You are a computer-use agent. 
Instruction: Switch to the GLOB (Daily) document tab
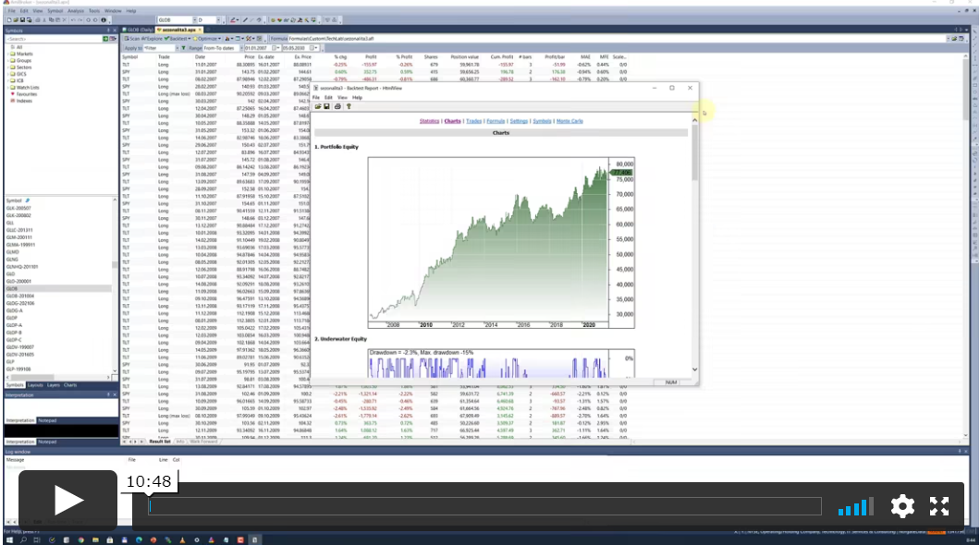pyautogui.click(x=138, y=30)
